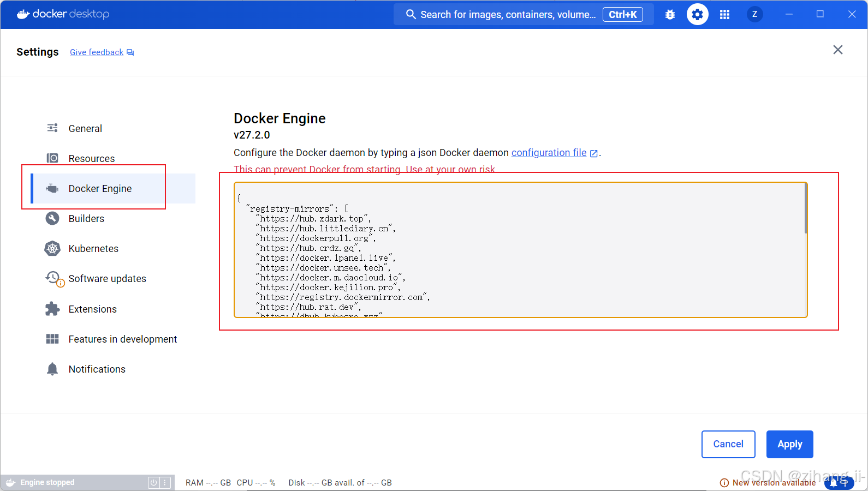The width and height of the screenshot is (868, 491).
Task: Open the engine options three-dot menu
Action: click(x=165, y=483)
